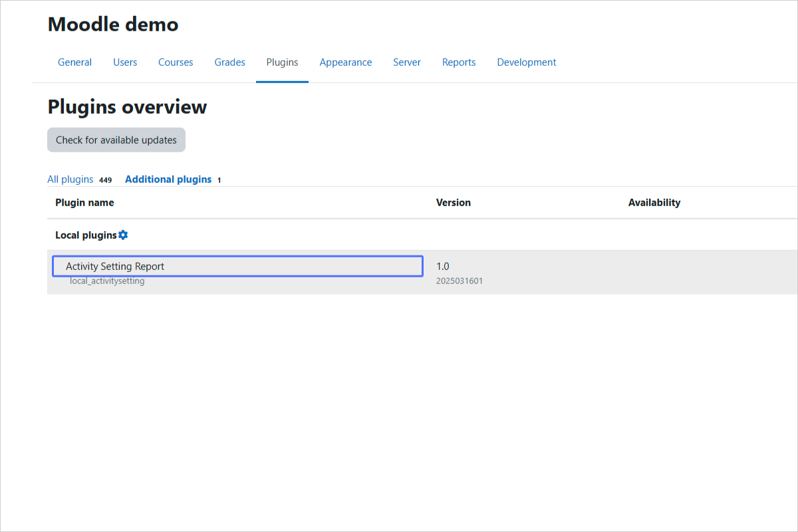The image size is (798, 532).
Task: Go to the Courses tab
Action: [176, 63]
